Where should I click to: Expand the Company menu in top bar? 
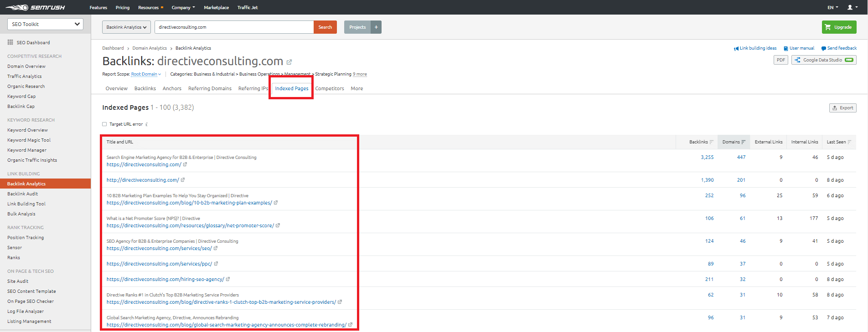(183, 7)
